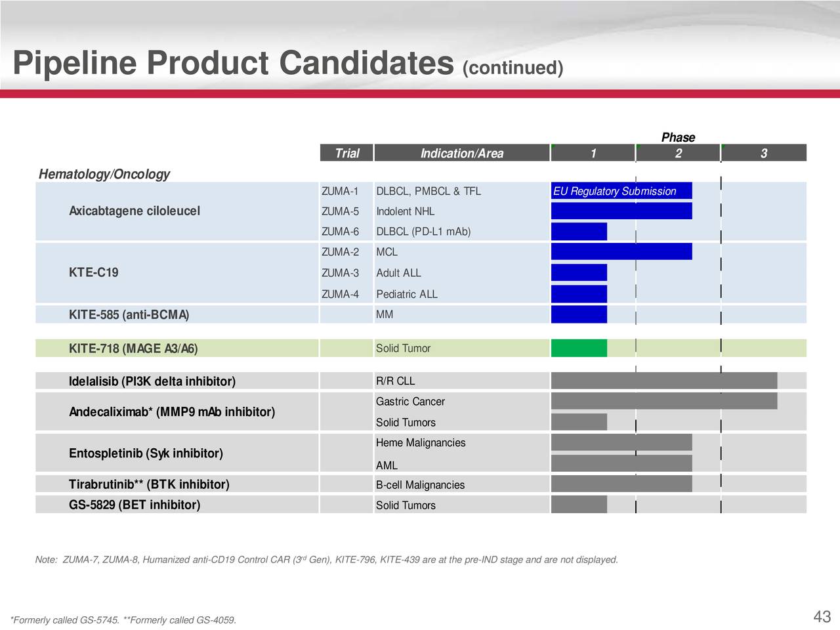Viewport: 840px width, 630px height.
Task: Click the ZUMA-3 trial cell
Action: click(x=340, y=273)
